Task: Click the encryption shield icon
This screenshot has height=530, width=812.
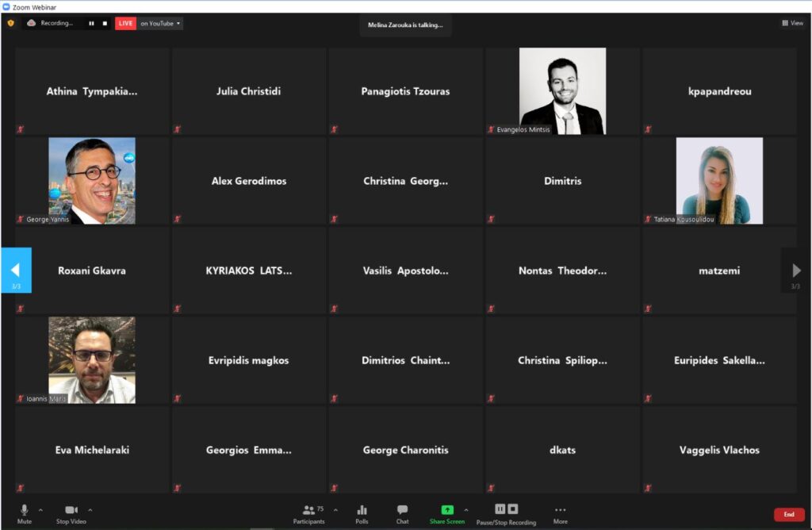Action: 10,23
